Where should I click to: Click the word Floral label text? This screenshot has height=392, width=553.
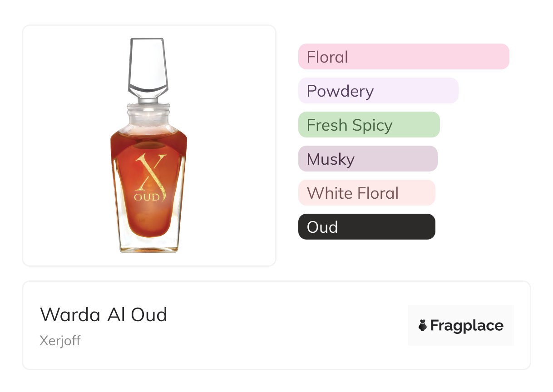click(x=327, y=57)
